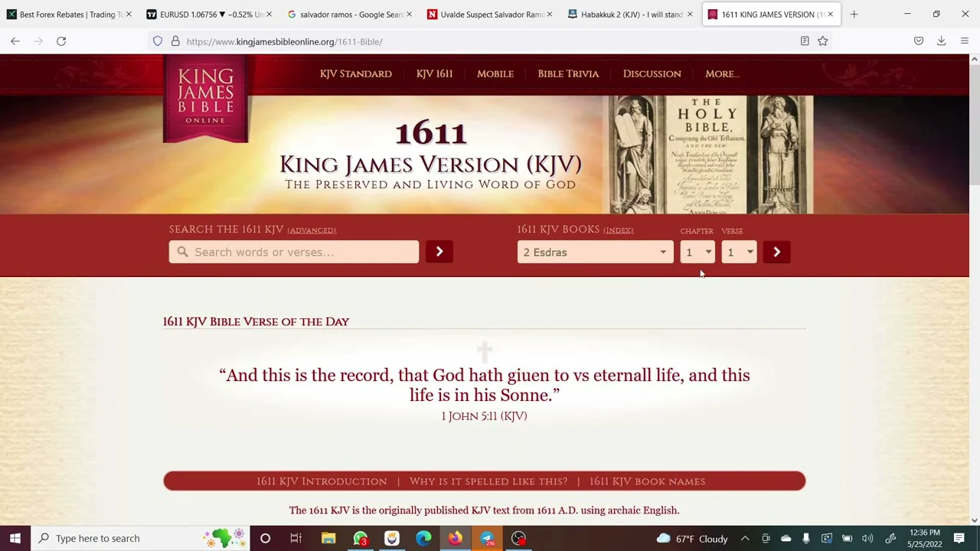View site security padlock info
This screenshot has height=551, width=980.
click(x=175, y=41)
